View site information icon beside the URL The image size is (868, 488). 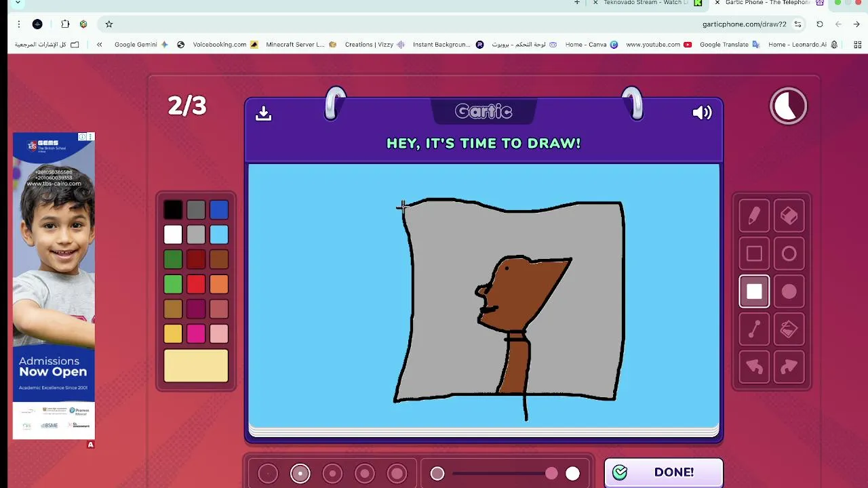coord(798,24)
